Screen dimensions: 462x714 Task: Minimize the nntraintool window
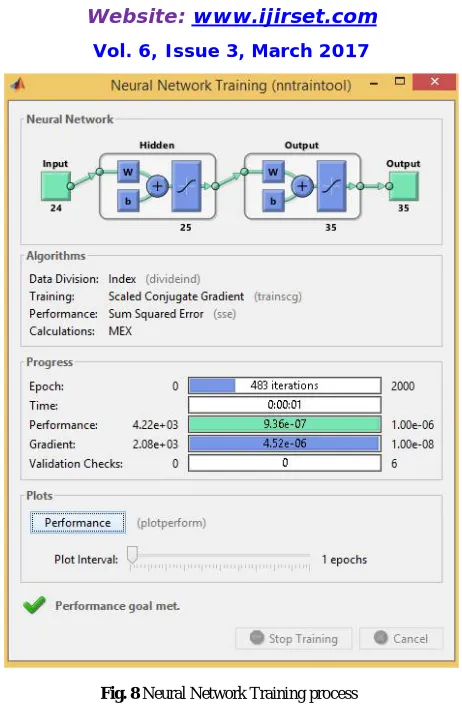[374, 83]
